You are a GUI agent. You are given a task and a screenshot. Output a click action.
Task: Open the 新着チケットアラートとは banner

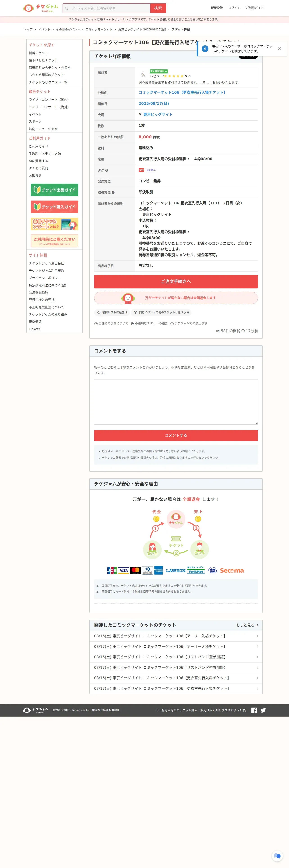pyautogui.click(x=54, y=224)
